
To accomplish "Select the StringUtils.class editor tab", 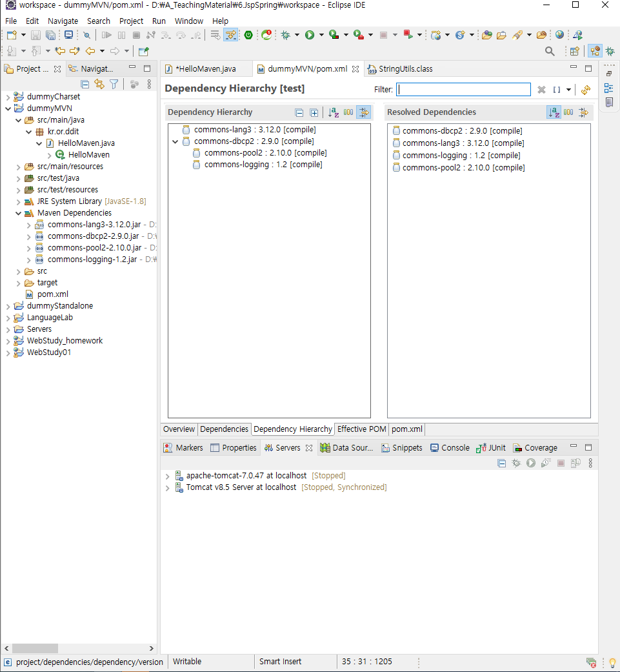I will (401, 69).
